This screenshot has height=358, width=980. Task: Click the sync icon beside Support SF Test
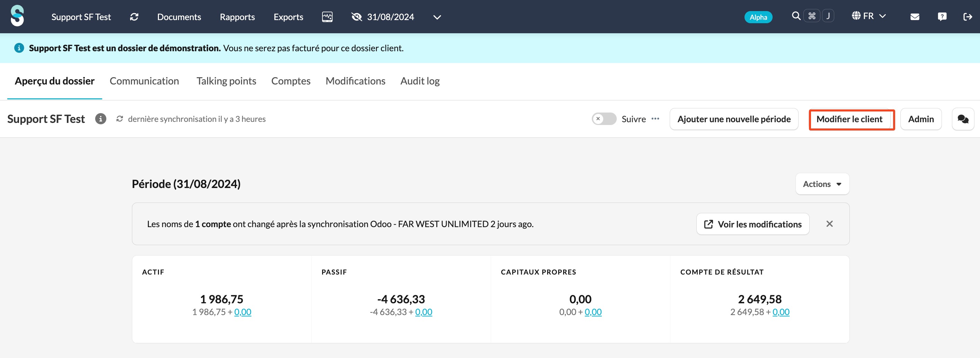point(134,17)
